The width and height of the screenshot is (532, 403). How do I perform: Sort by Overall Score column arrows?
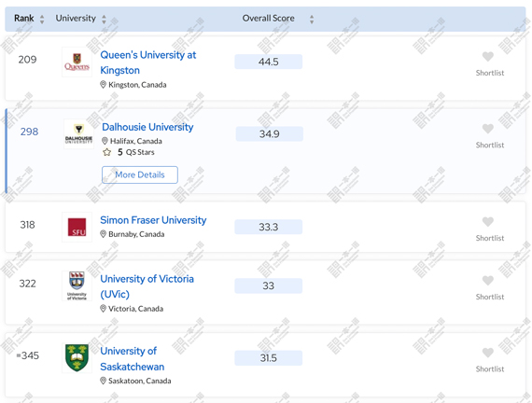312,19
